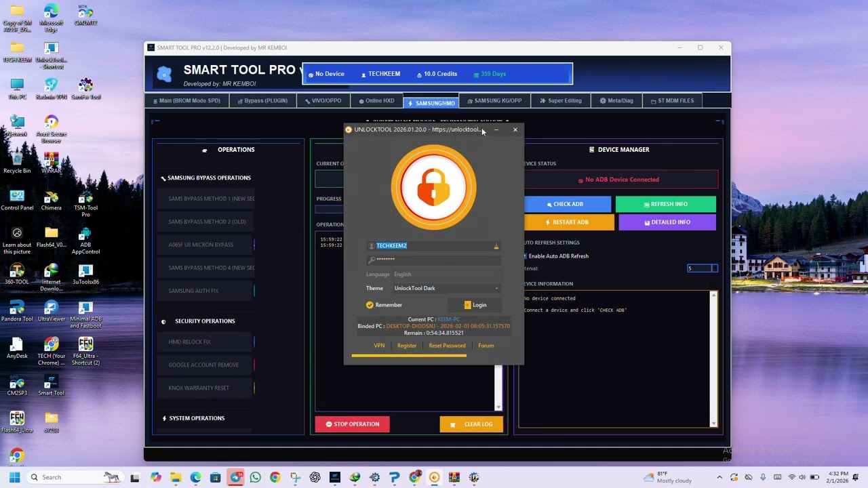Open the Online HXD tab
Screen dimensions: 868x488
(x=376, y=101)
